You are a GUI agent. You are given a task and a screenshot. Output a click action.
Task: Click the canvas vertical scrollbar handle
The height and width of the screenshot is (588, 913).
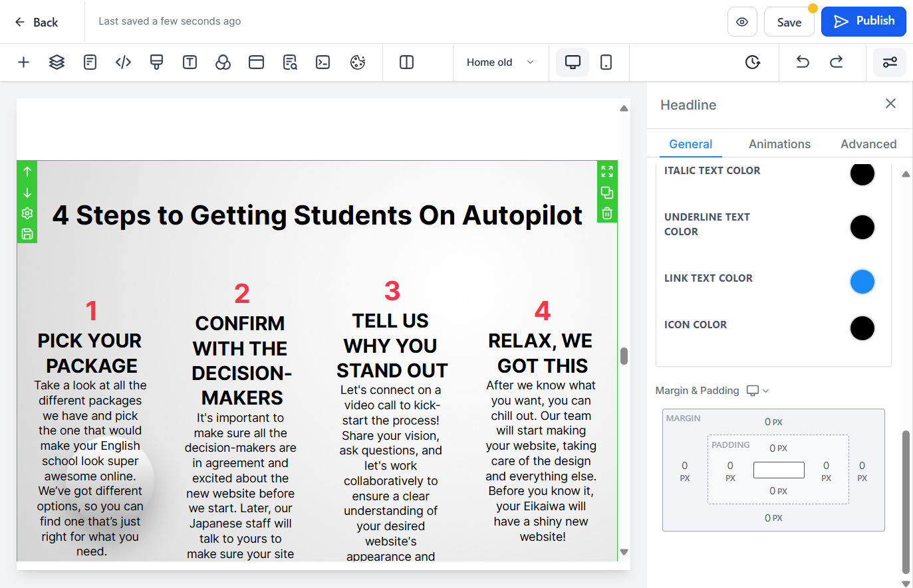pyautogui.click(x=624, y=356)
